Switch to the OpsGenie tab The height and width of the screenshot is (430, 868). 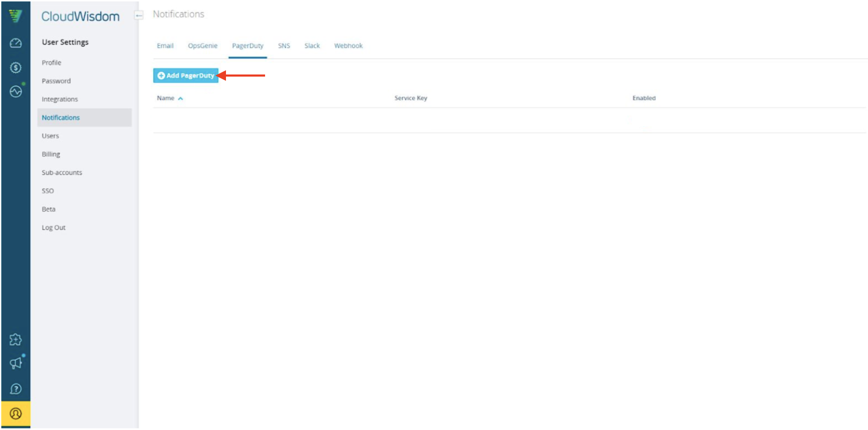pyautogui.click(x=202, y=46)
